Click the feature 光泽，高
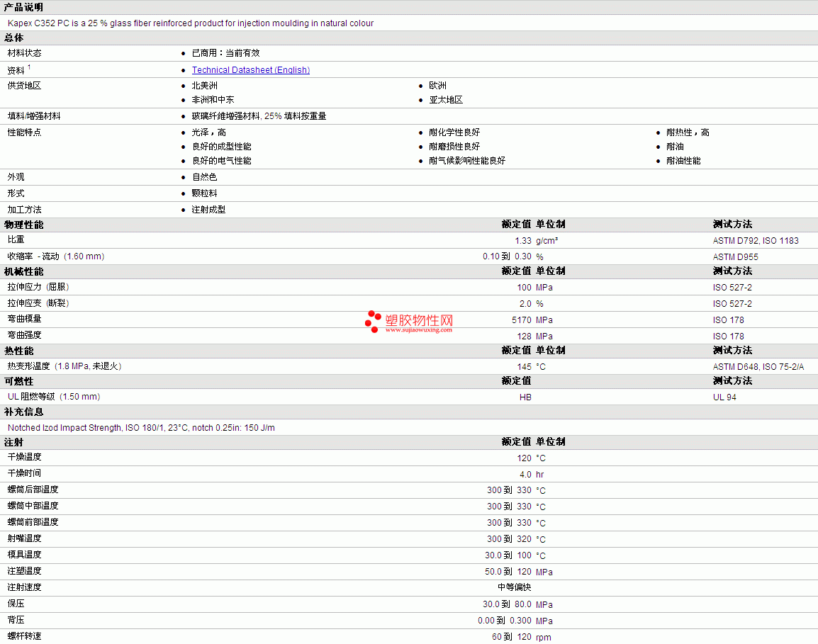Image resolution: width=818 pixels, height=644 pixels. coord(208,132)
